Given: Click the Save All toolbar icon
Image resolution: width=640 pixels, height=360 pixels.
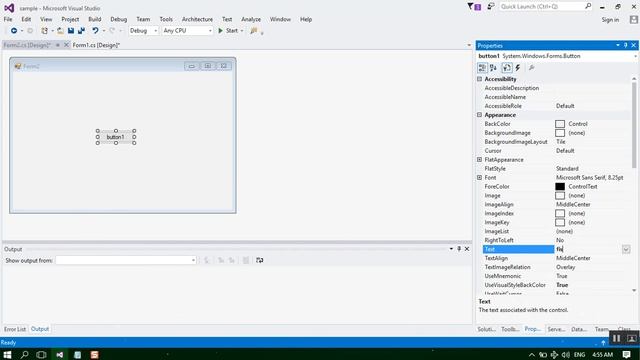Looking at the screenshot, I should (x=81, y=31).
